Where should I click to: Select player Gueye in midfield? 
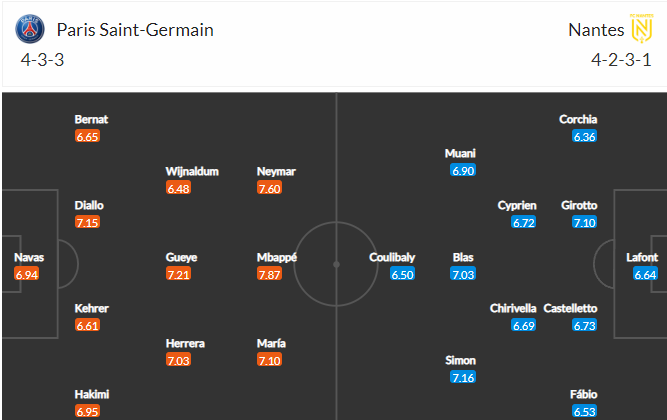(x=181, y=257)
